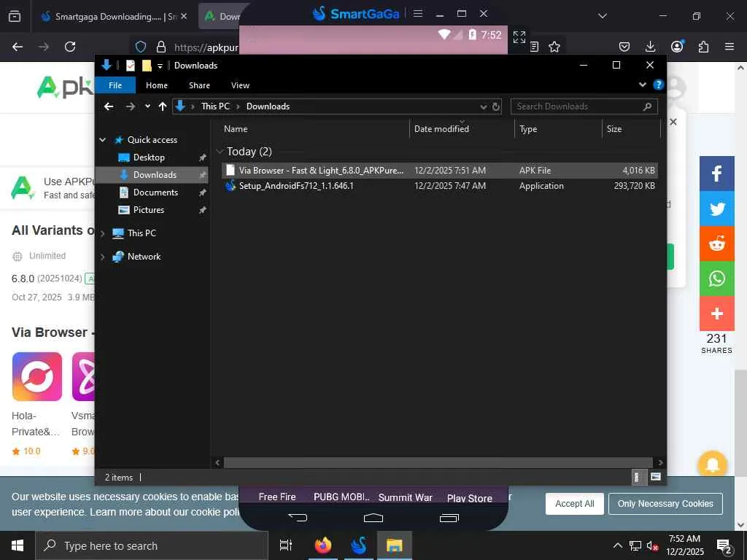Expand Network in navigation pane
Viewport: 747px width, 560px height.
click(102, 257)
